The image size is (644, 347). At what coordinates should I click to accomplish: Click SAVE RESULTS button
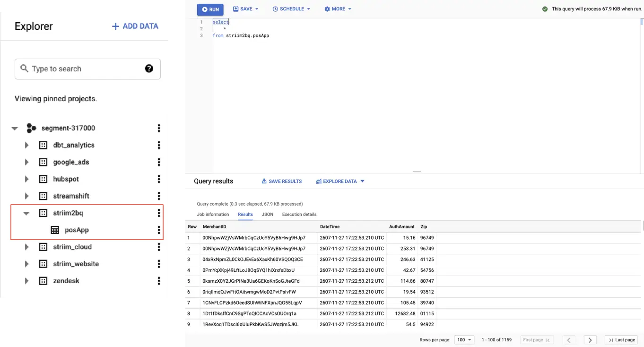[281, 182]
